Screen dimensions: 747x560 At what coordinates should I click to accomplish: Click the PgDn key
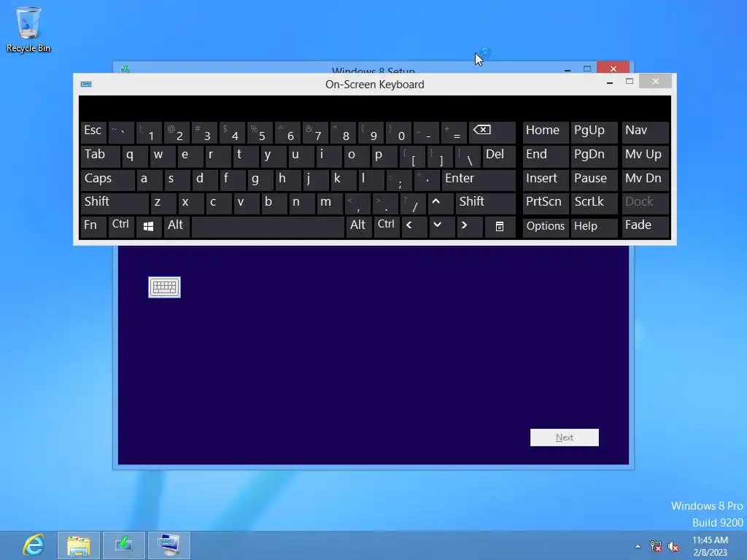click(594, 156)
